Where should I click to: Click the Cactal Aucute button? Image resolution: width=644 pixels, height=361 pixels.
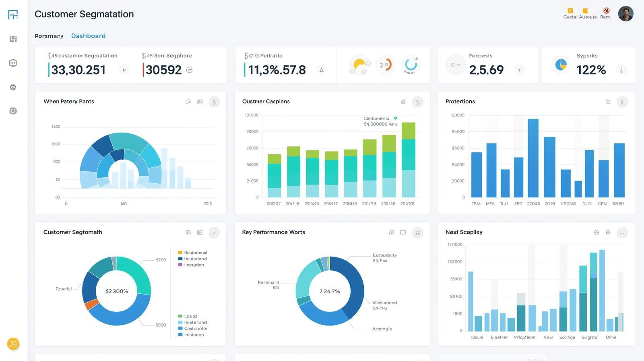click(x=580, y=14)
